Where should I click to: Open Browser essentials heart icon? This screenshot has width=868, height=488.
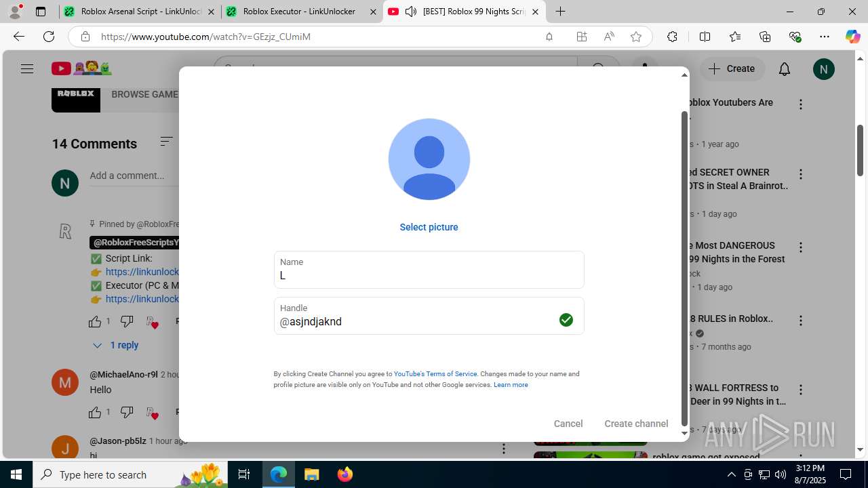(x=795, y=37)
